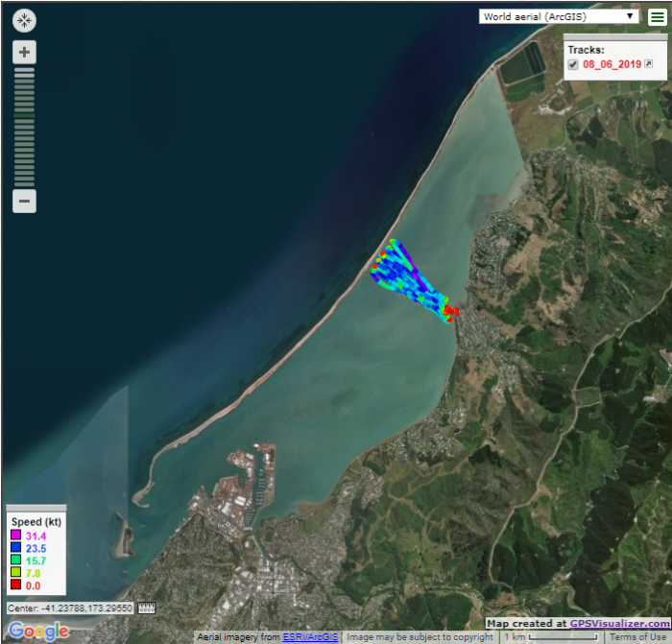This screenshot has width=672, height=644.
Task: Click the Speed legend top drag handle
Action: point(36,508)
